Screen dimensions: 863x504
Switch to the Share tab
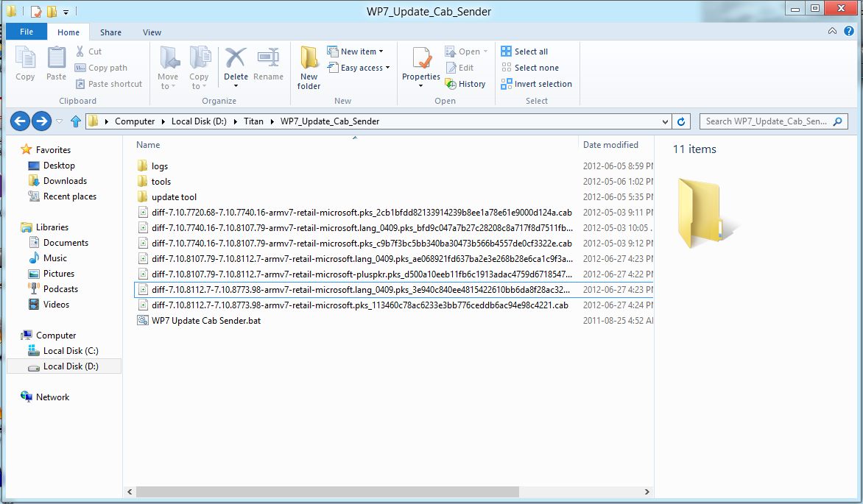click(111, 32)
